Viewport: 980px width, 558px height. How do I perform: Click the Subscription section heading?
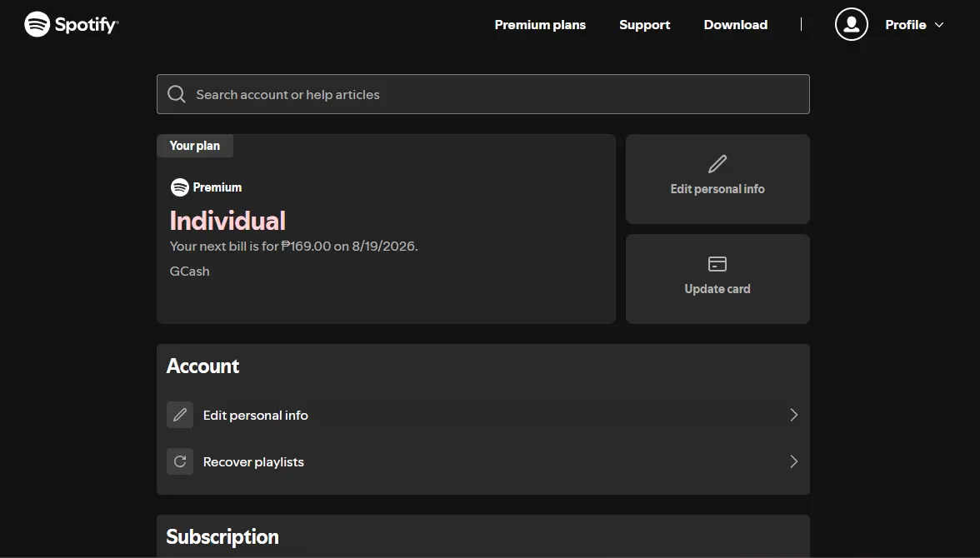coord(222,536)
